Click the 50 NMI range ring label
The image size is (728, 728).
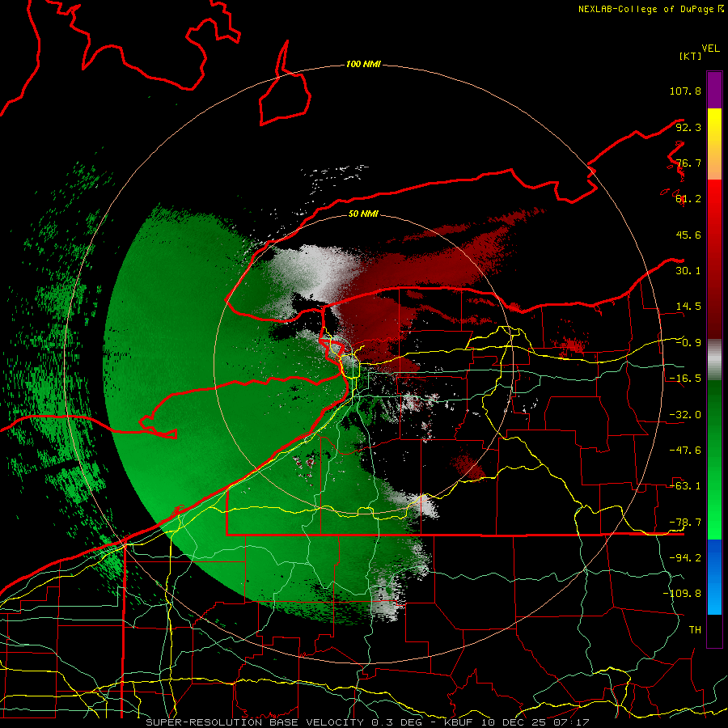tap(363, 214)
